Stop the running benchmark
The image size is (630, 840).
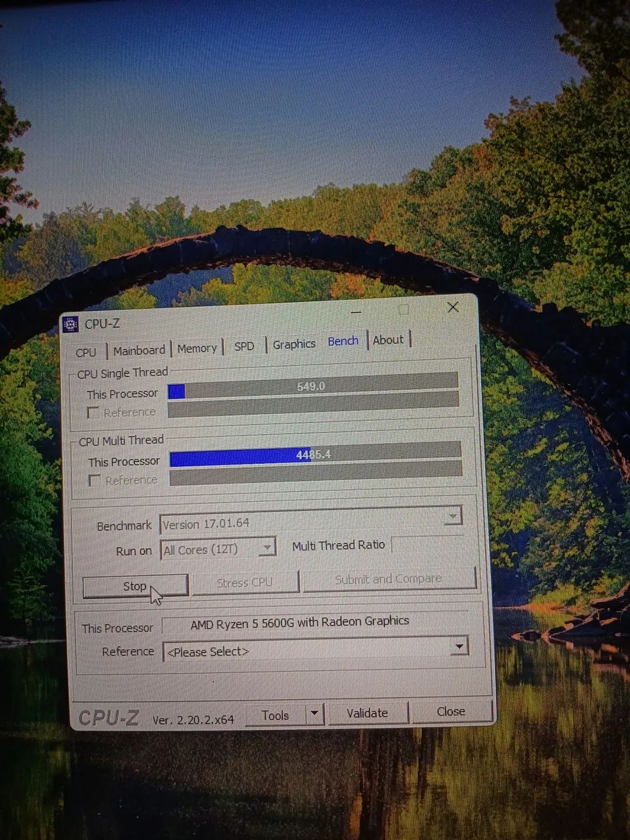click(135, 585)
